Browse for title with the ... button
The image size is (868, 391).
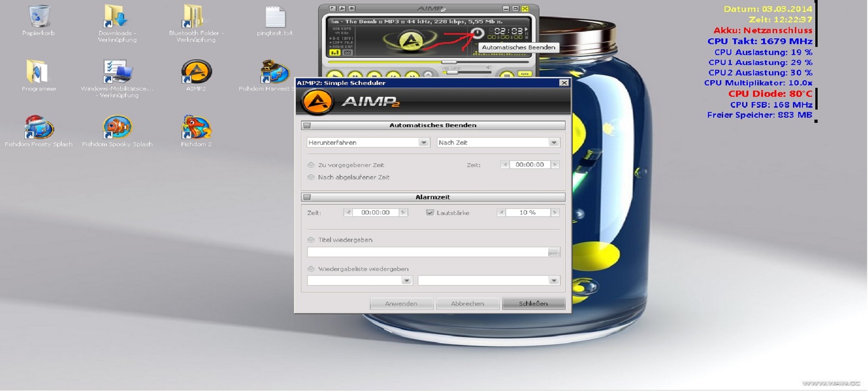[x=554, y=252]
